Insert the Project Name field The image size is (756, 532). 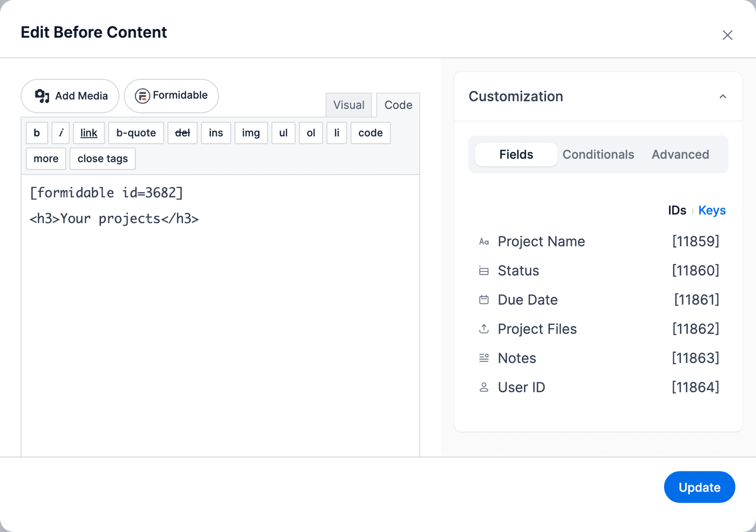[598, 242]
